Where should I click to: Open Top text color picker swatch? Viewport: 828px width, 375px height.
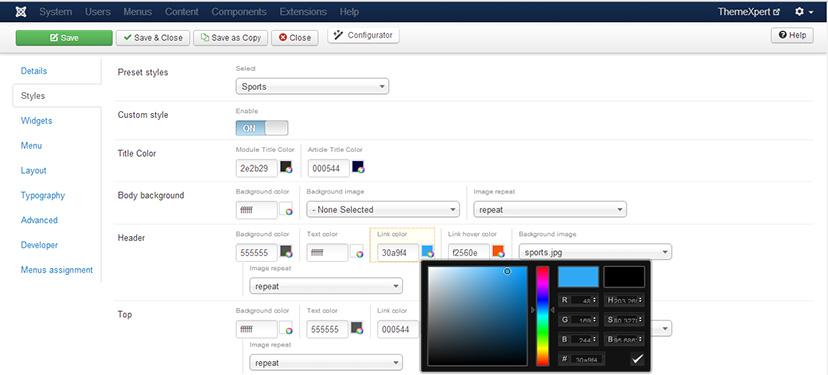[x=357, y=328]
